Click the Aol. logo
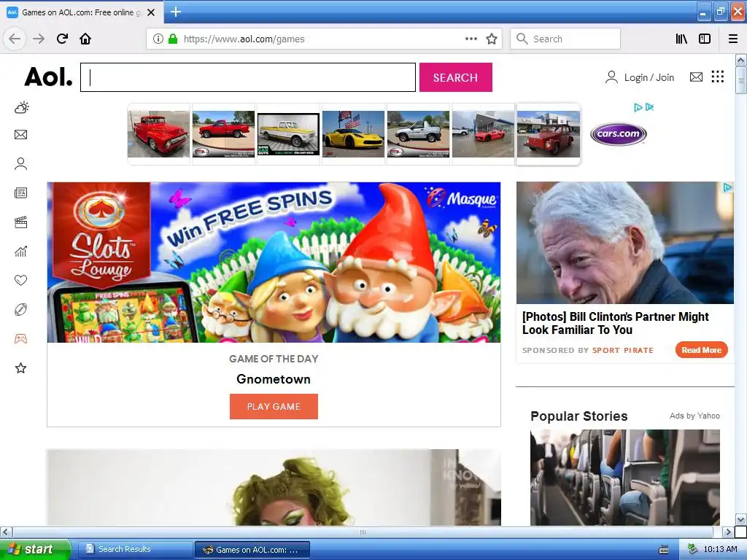 pyautogui.click(x=48, y=77)
